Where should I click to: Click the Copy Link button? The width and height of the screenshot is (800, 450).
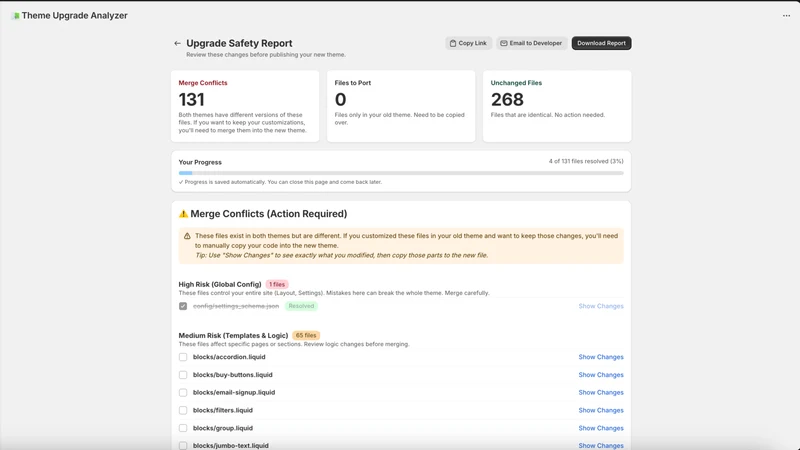pyautogui.click(x=468, y=43)
